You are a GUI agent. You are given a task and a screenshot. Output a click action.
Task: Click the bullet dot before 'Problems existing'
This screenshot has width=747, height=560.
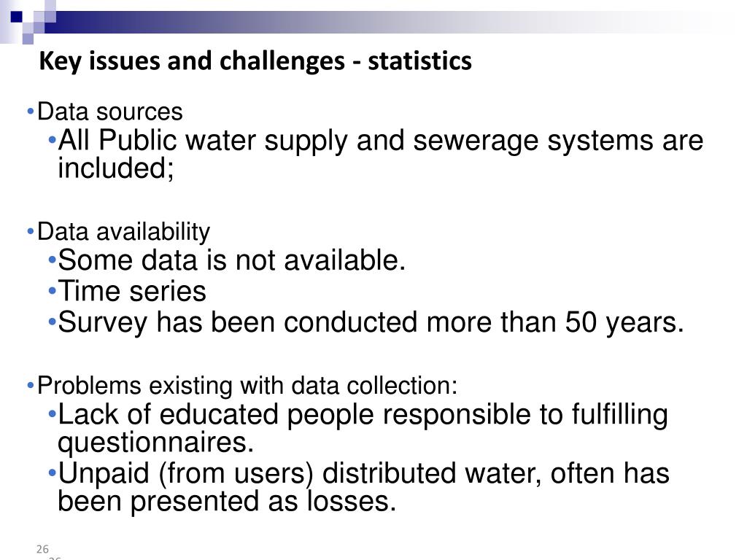(31, 385)
